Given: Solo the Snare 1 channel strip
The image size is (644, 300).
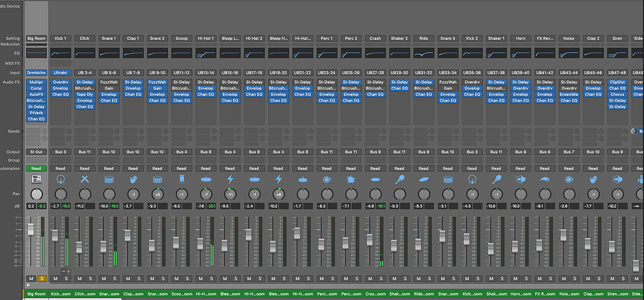Looking at the screenshot, I should 114,278.
